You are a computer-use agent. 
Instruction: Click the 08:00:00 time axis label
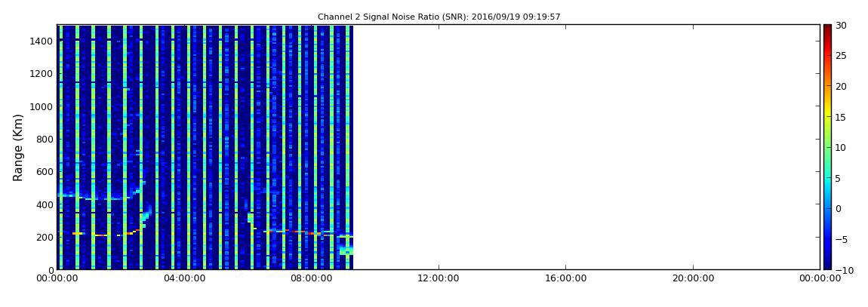(x=312, y=279)
